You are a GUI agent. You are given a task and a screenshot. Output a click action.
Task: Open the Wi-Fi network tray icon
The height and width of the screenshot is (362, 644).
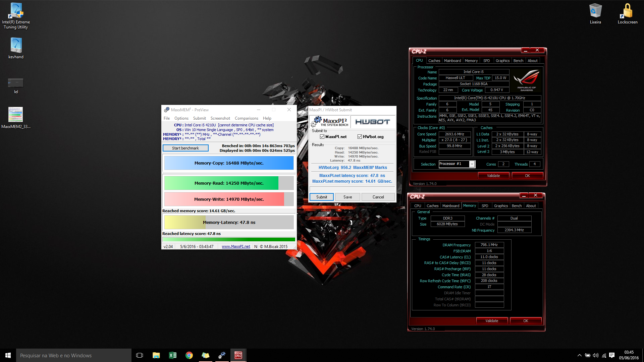pos(604,355)
